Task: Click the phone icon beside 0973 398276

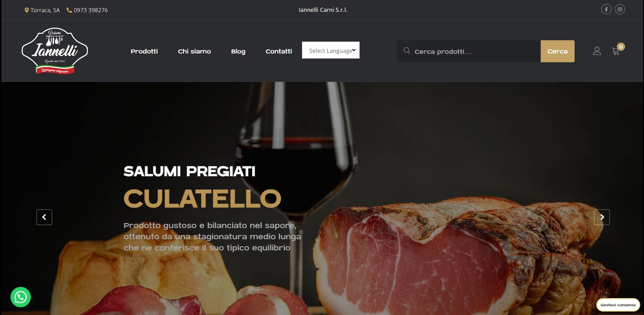Action: point(69,10)
